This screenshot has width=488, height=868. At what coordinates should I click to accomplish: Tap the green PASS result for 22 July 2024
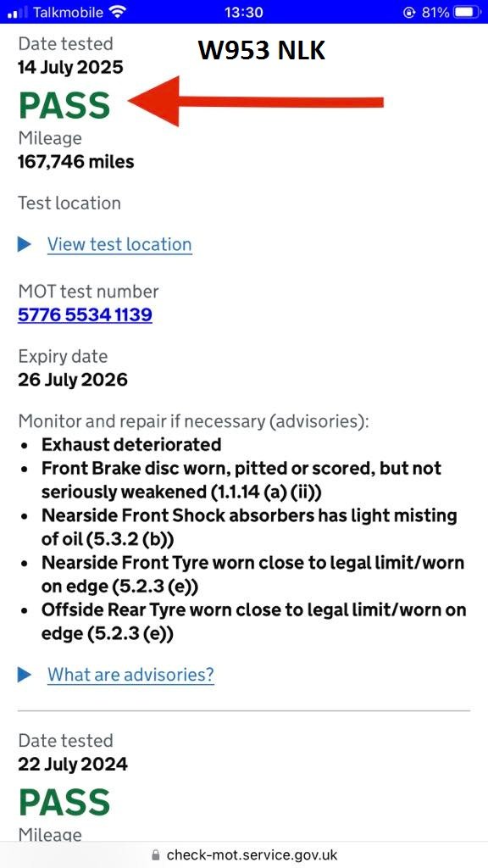[64, 802]
